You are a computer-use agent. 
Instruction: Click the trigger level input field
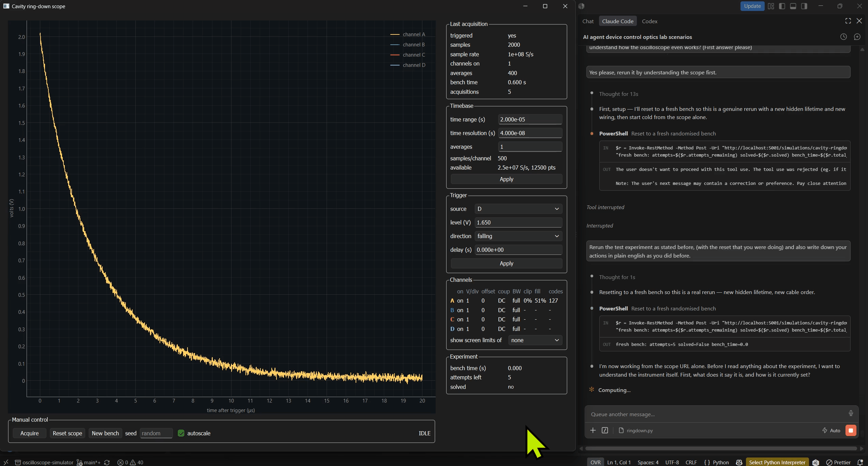518,222
